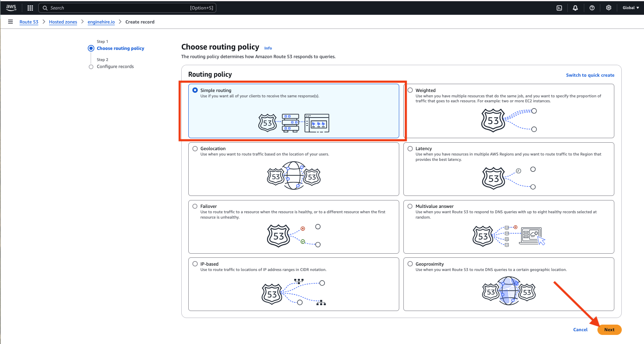Open the AWS console home logo

coord(11,8)
